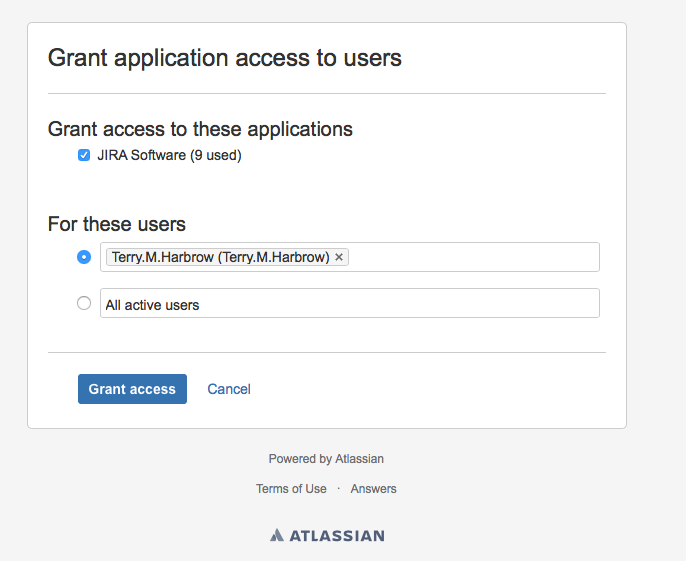686x561 pixels.
Task: Select the Terry.M.Harbrow user tag label
Action: (x=220, y=257)
